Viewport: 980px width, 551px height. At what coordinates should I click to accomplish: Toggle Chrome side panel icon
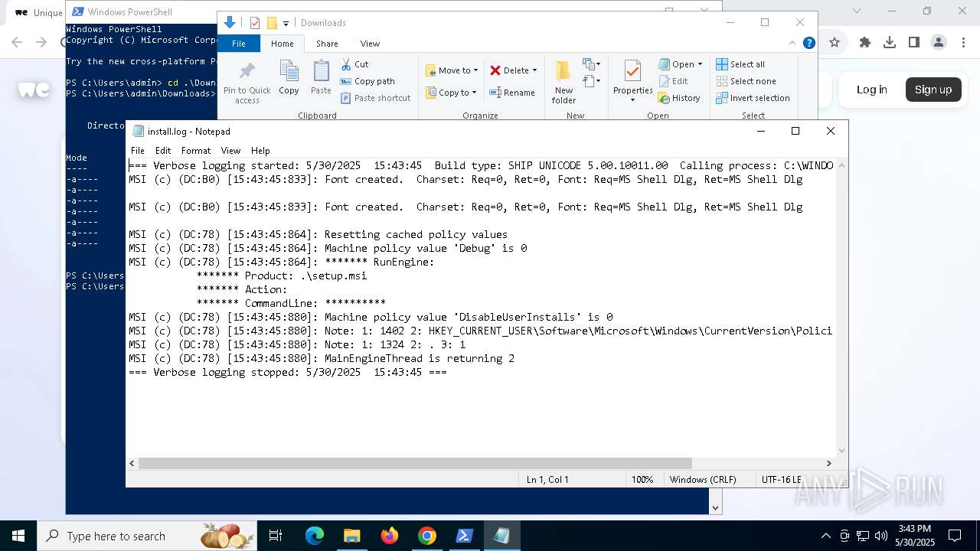point(914,43)
